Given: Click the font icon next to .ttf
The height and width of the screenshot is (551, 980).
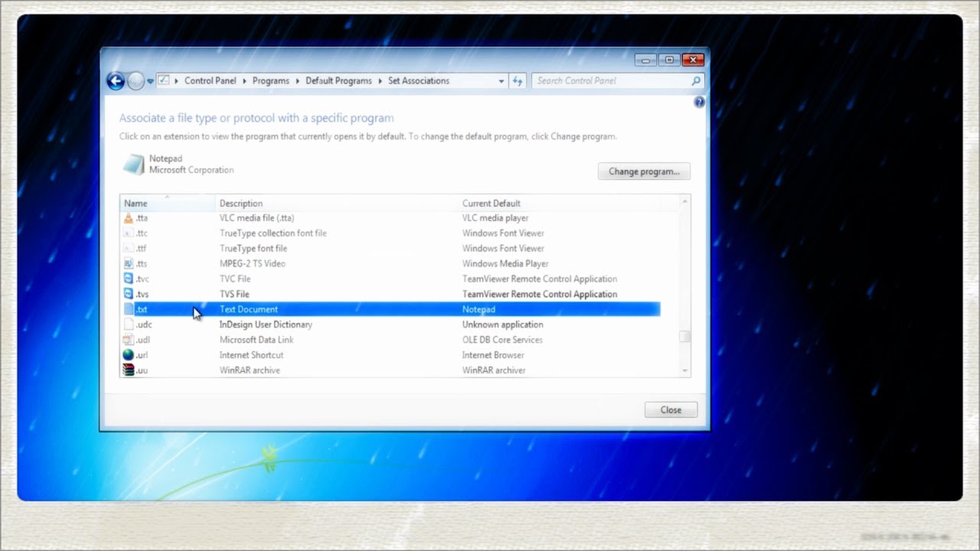Looking at the screenshot, I should click(x=129, y=248).
